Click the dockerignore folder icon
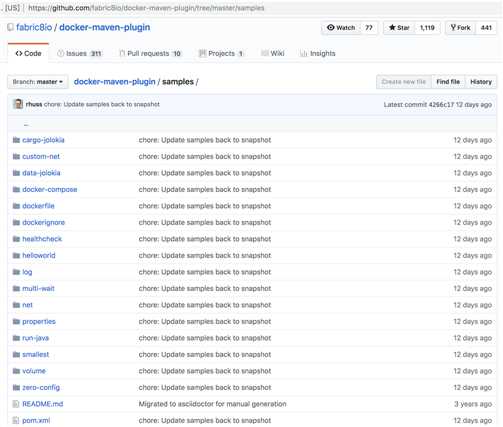The width and height of the screenshot is (503, 427). [x=16, y=222]
